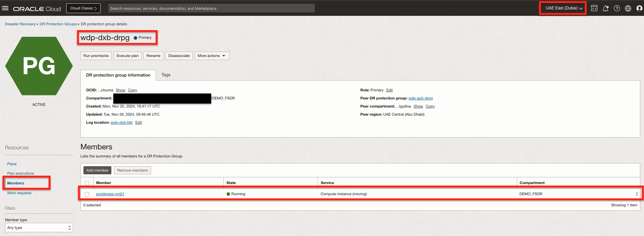Viewport: 644px width, 236px height.
Task: Click the PG hexagon protection group icon
Action: click(x=39, y=66)
